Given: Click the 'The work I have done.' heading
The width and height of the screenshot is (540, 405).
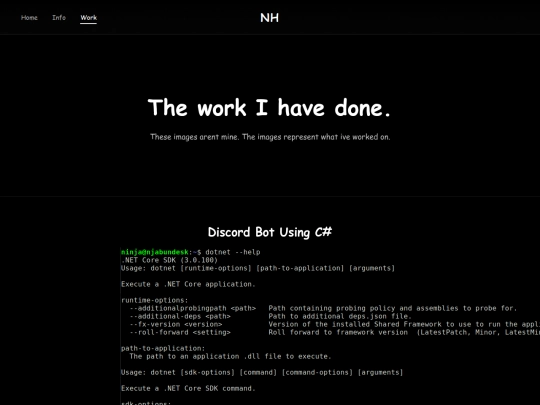Looking at the screenshot, I should [270, 108].
